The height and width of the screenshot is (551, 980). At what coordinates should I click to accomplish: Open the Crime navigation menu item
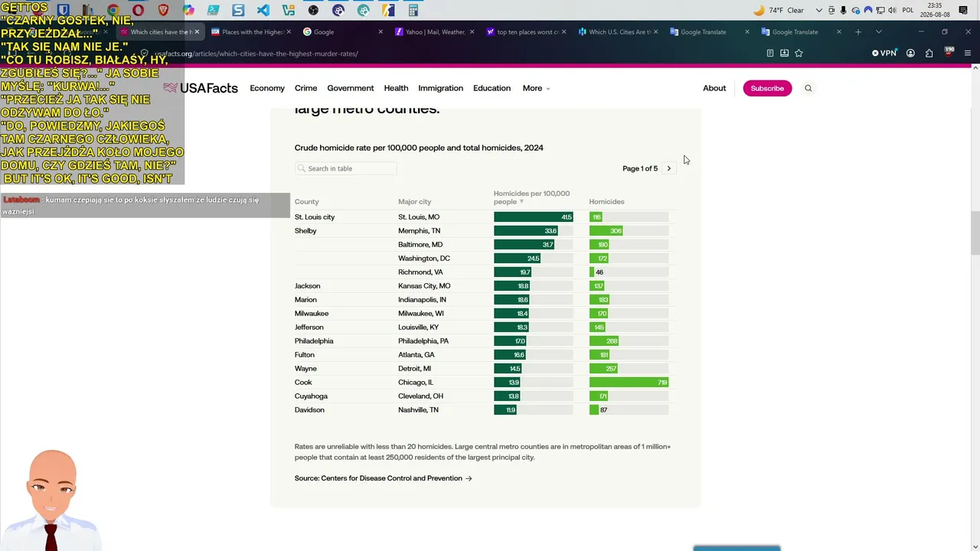305,88
